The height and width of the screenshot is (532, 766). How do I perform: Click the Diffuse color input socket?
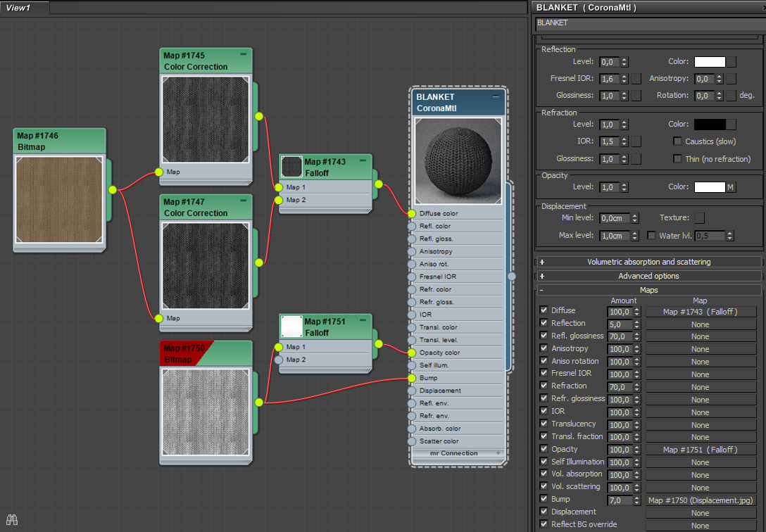pos(412,213)
